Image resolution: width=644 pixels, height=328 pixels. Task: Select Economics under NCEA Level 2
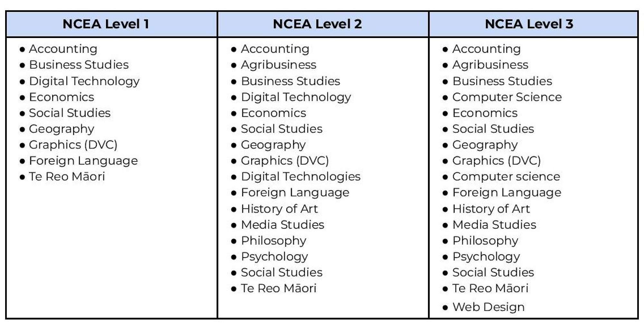273,113
